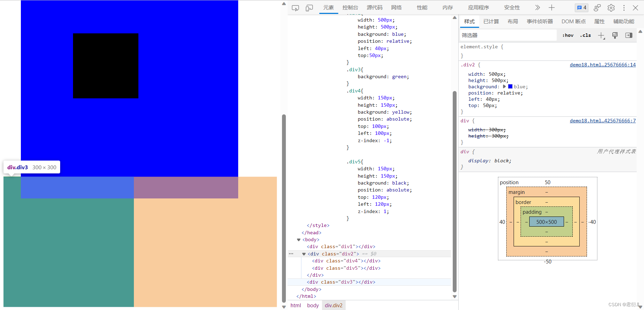The height and width of the screenshot is (310, 644).
Task: Open the 应用程序 tab
Action: tap(478, 8)
